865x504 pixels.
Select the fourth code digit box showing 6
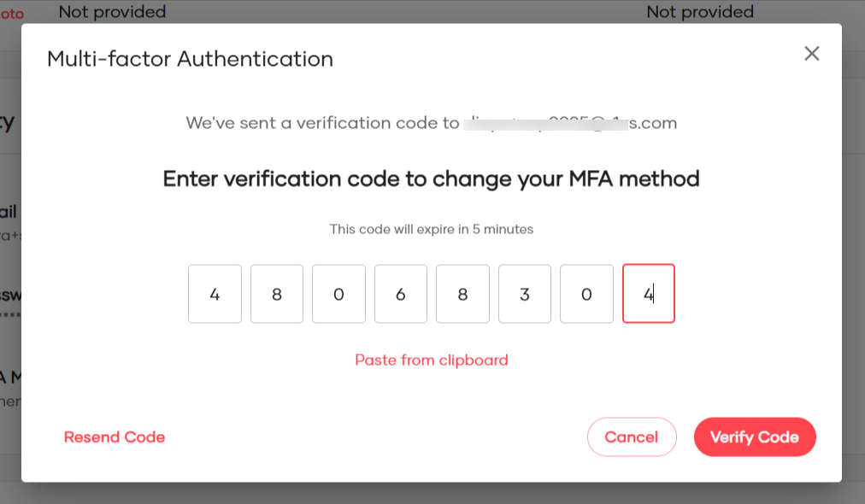point(400,293)
